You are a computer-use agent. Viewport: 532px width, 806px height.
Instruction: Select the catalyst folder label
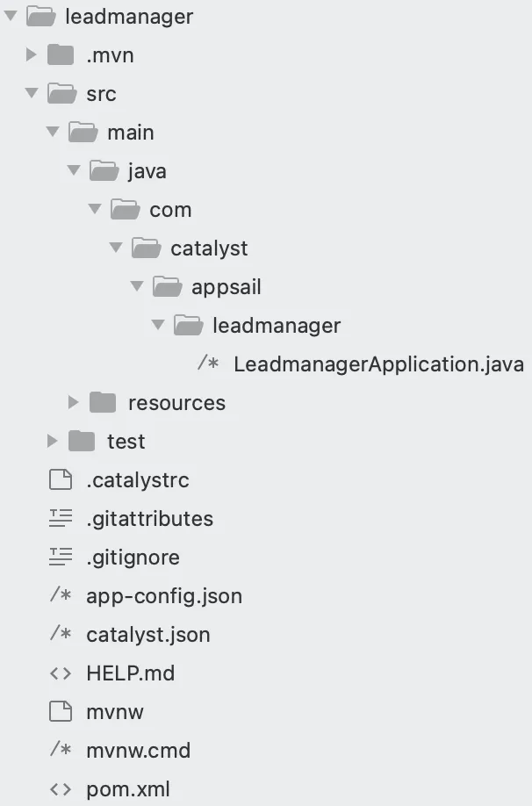[209, 248]
